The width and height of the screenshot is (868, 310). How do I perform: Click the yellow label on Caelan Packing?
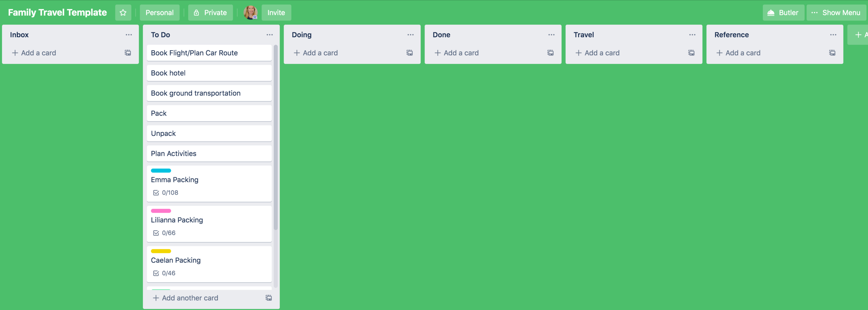161,251
